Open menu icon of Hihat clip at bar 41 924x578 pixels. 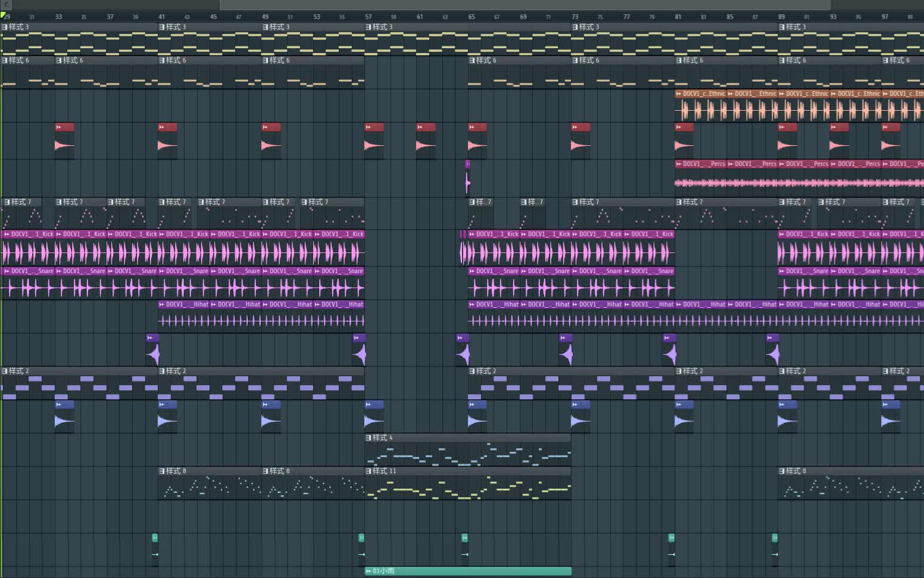[x=162, y=304]
